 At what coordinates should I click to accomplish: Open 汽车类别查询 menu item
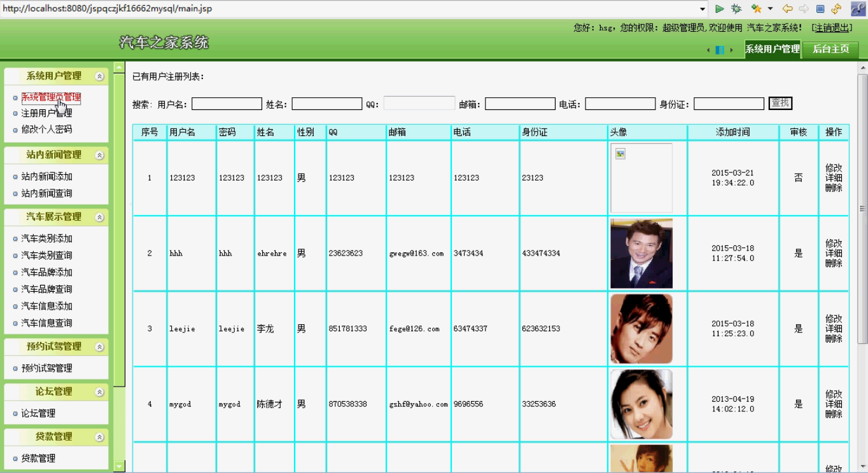point(46,256)
